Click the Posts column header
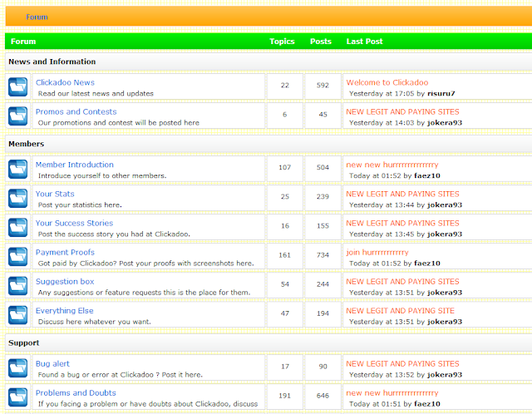 click(321, 42)
